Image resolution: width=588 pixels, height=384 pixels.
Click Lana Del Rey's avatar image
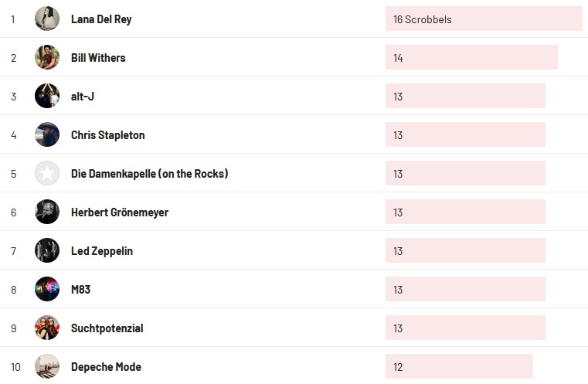click(47, 19)
